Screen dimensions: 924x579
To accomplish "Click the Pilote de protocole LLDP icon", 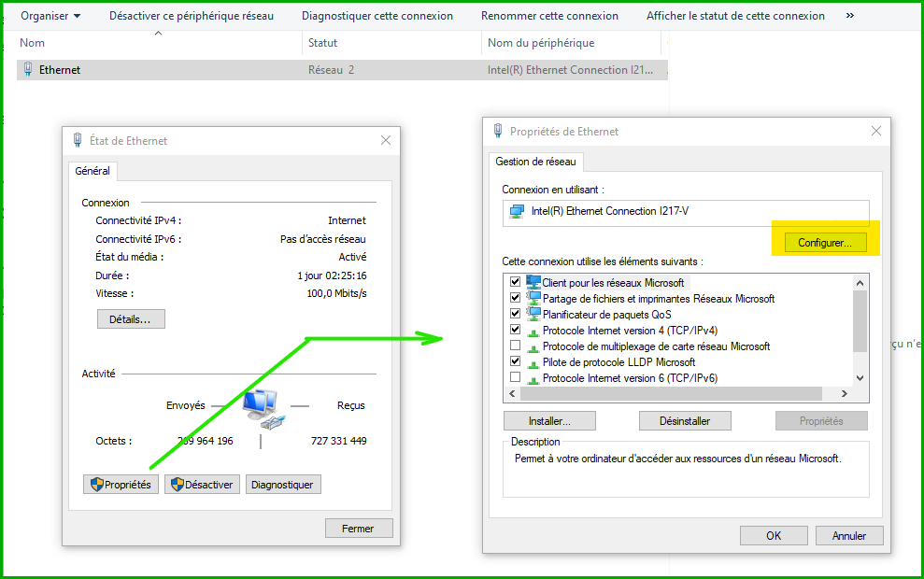I will pyautogui.click(x=533, y=363).
